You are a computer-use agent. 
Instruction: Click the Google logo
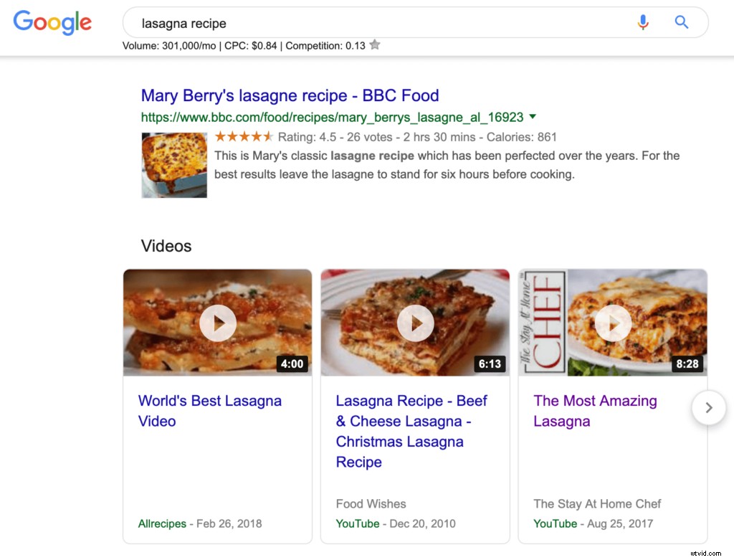[52, 22]
